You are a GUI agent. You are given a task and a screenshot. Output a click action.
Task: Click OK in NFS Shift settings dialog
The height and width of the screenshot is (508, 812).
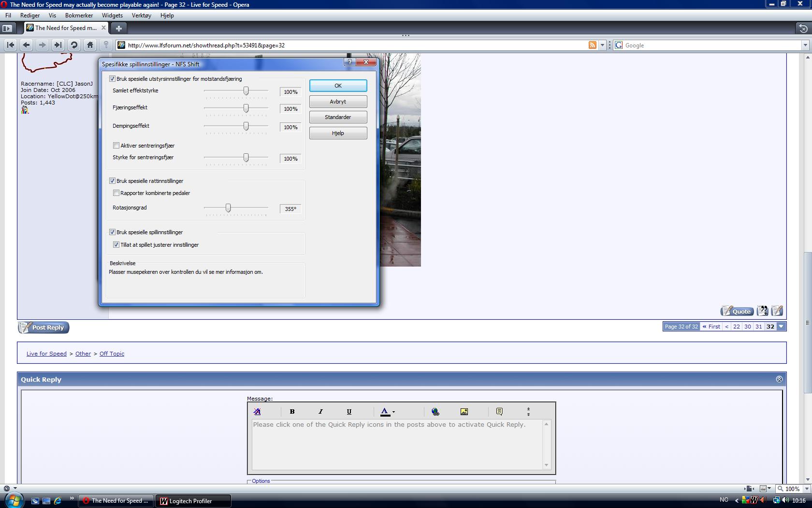point(338,86)
